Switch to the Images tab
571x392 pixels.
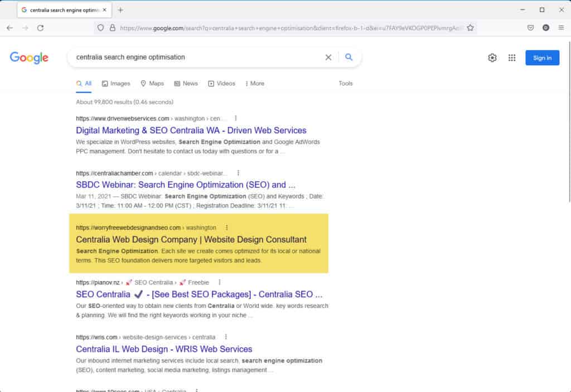pyautogui.click(x=116, y=84)
